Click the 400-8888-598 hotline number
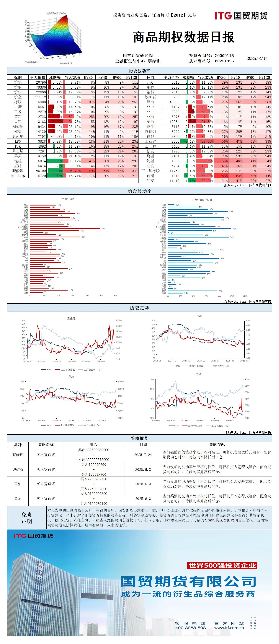 [190, 627]
